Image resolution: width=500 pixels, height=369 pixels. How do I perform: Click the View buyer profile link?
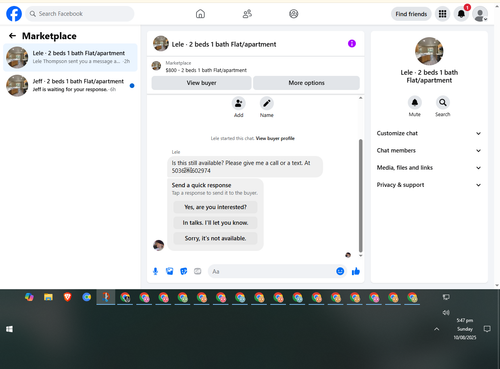[x=275, y=138]
